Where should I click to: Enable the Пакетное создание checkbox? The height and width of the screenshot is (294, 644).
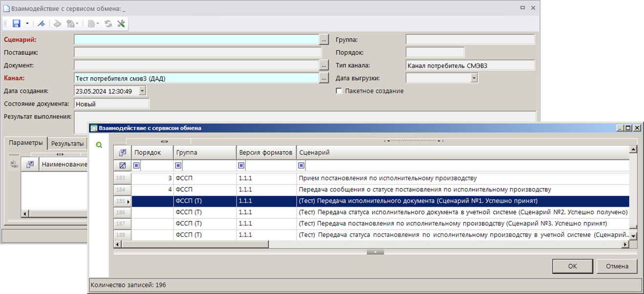[x=339, y=91]
